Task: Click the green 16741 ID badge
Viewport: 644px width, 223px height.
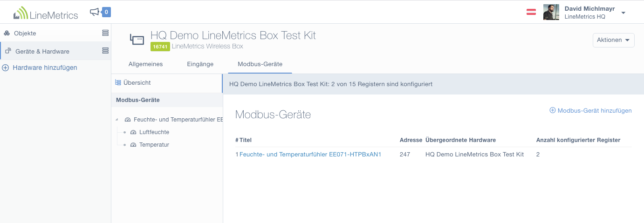Action: coord(160,47)
